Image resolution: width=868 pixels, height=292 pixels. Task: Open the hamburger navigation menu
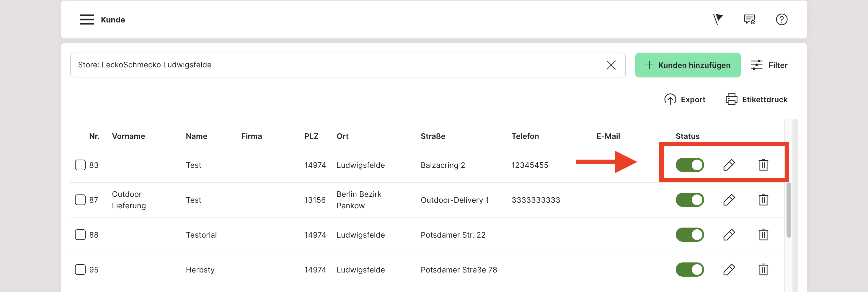(x=87, y=20)
